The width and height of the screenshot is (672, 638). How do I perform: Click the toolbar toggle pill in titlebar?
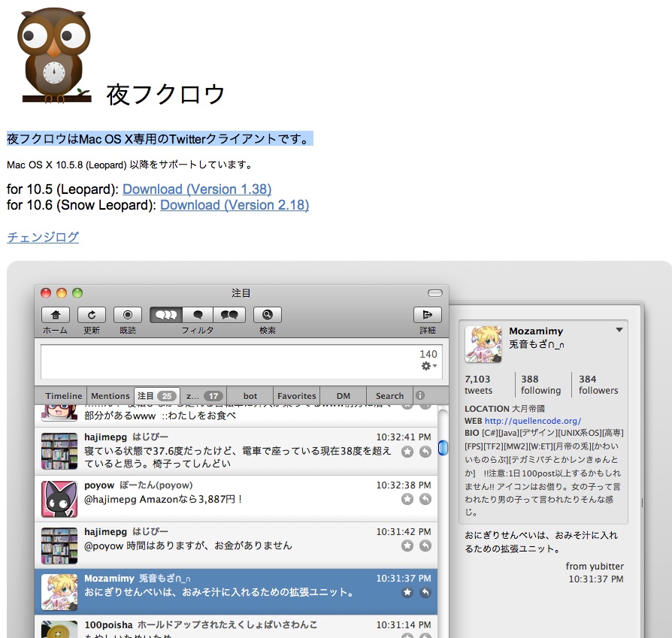(x=435, y=292)
